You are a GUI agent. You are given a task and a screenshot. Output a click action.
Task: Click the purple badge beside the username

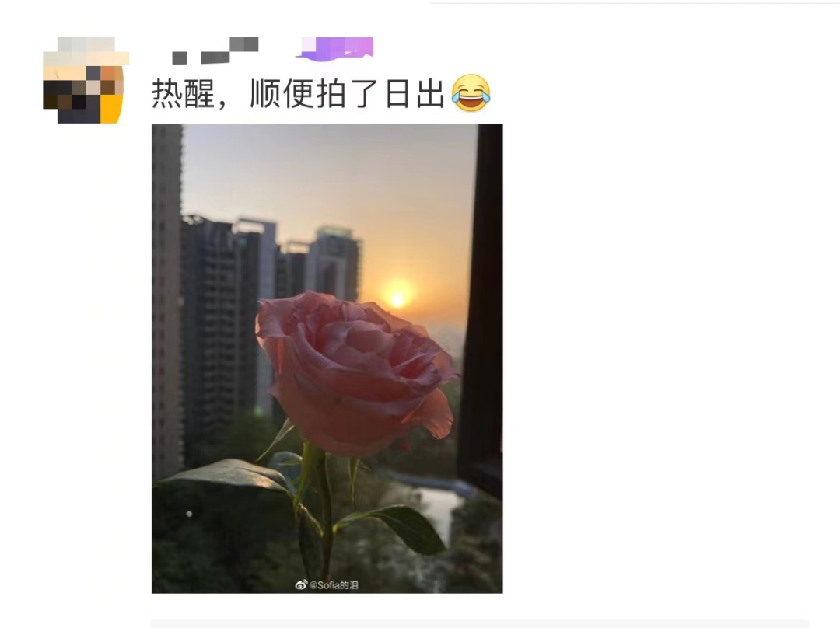[334, 48]
